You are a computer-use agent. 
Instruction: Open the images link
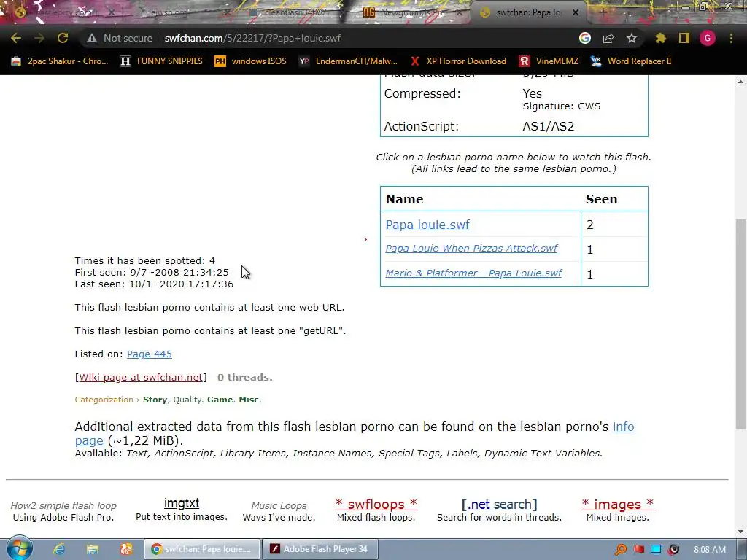(617, 505)
